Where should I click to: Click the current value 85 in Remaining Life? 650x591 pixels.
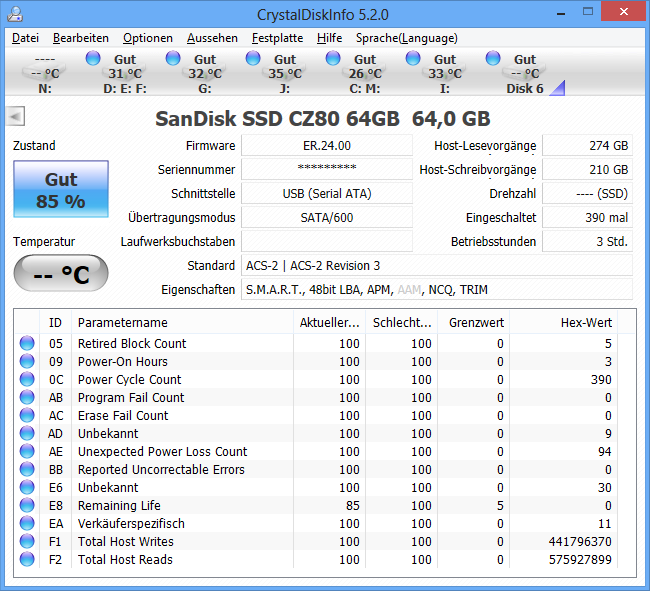352,506
